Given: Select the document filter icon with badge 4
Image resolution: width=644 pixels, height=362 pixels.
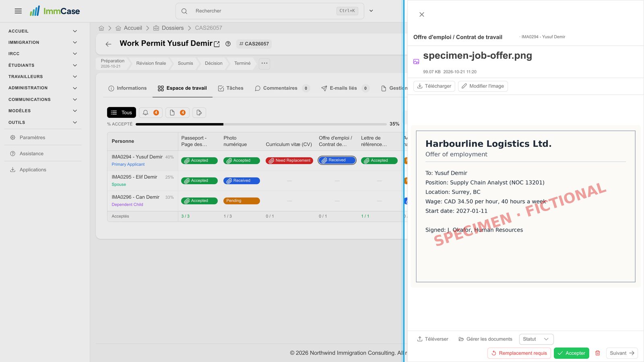Looking at the screenshot, I should (x=178, y=113).
